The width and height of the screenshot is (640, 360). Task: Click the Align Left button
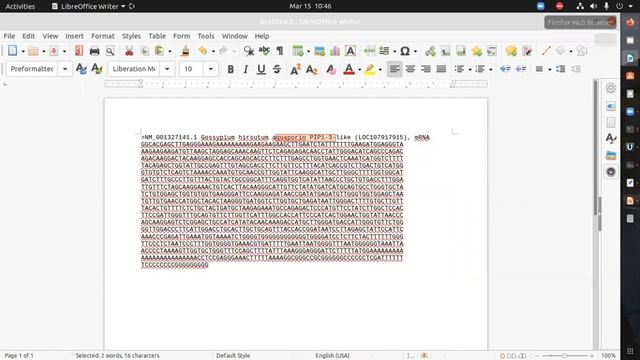[x=394, y=69]
